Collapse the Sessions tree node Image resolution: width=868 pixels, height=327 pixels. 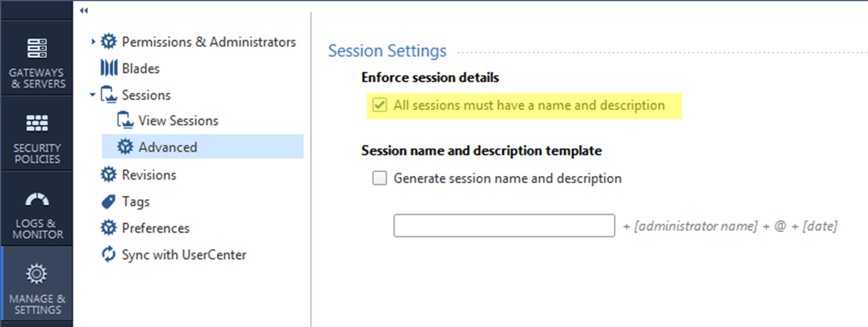click(x=93, y=95)
